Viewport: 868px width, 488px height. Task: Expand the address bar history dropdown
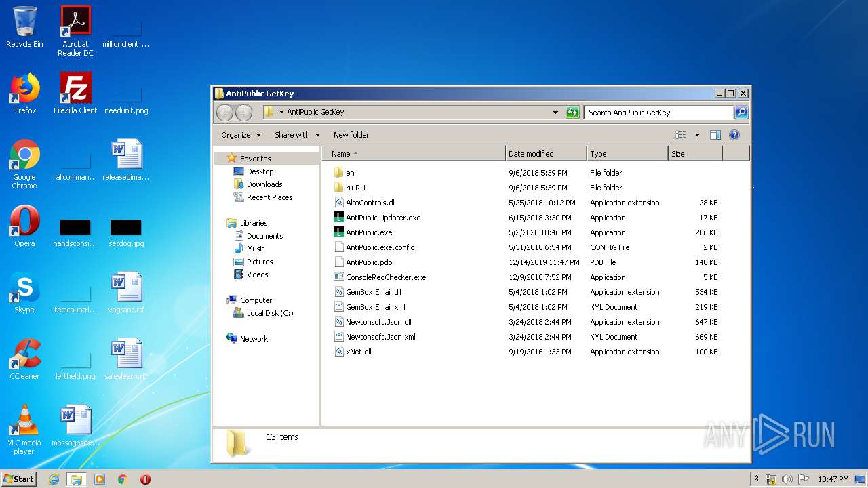point(555,113)
